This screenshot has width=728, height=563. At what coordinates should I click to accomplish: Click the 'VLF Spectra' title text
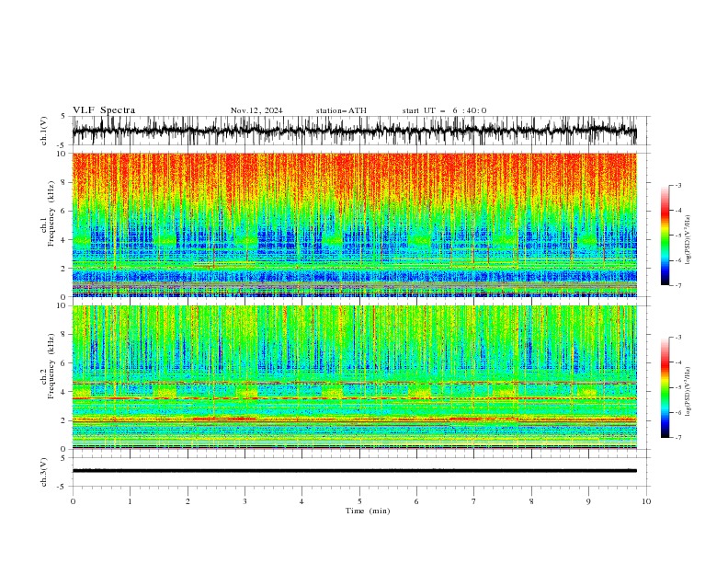[104, 110]
